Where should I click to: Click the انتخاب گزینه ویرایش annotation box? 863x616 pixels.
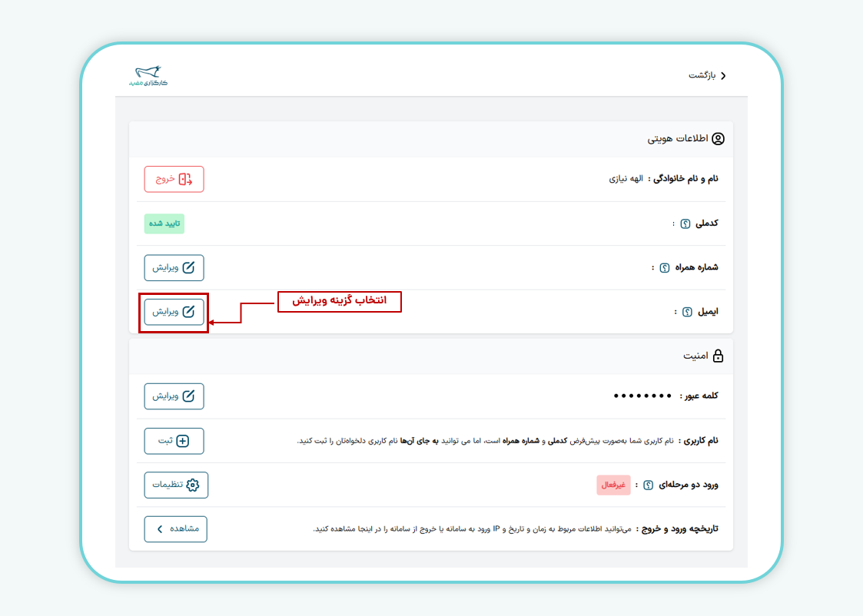339,302
